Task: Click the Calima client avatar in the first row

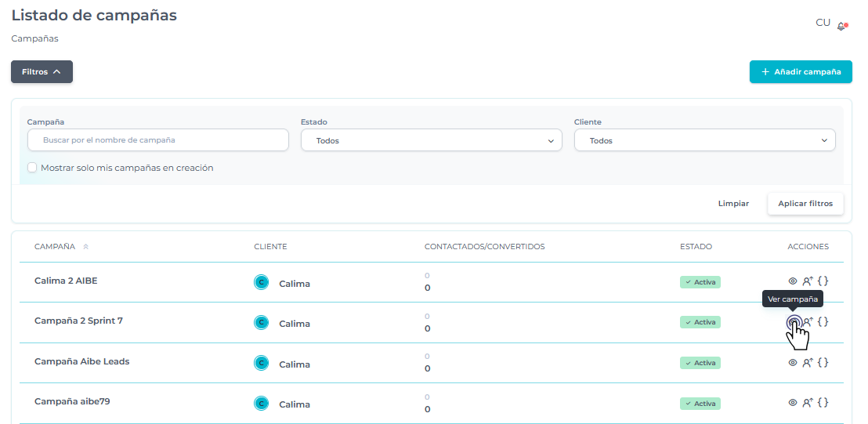Action: [262, 283]
